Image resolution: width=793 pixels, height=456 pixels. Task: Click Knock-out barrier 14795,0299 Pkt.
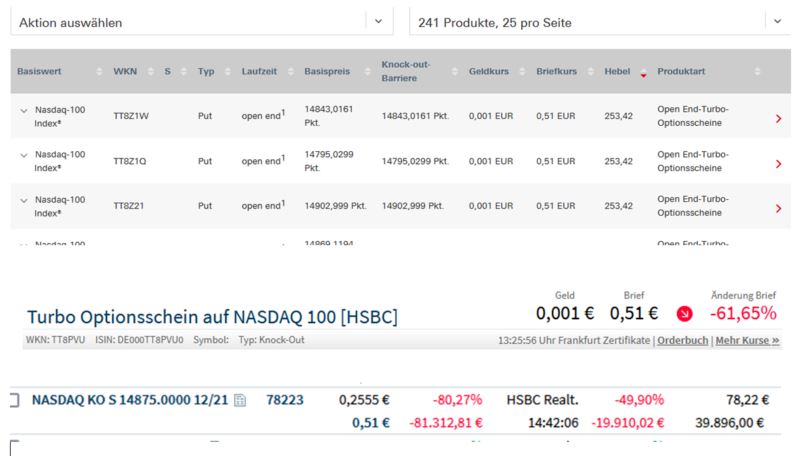pos(415,161)
